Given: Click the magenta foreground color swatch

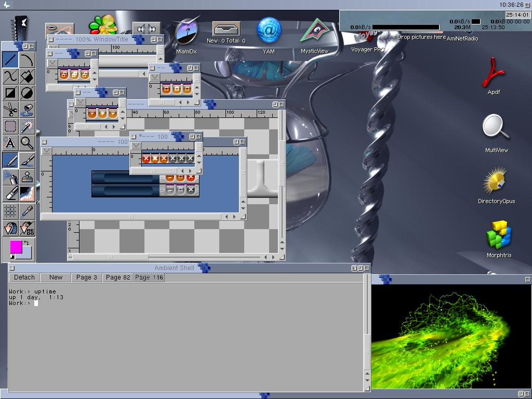Looking at the screenshot, I should tap(16, 246).
